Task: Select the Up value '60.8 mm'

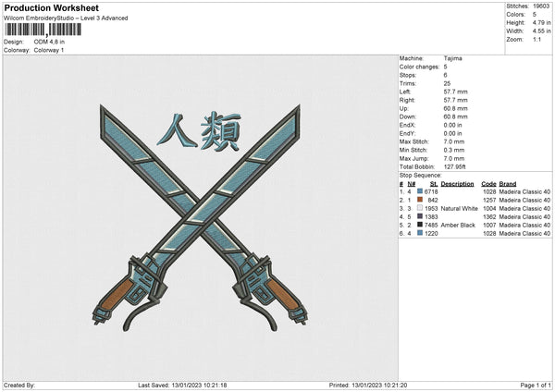Action: coord(455,108)
